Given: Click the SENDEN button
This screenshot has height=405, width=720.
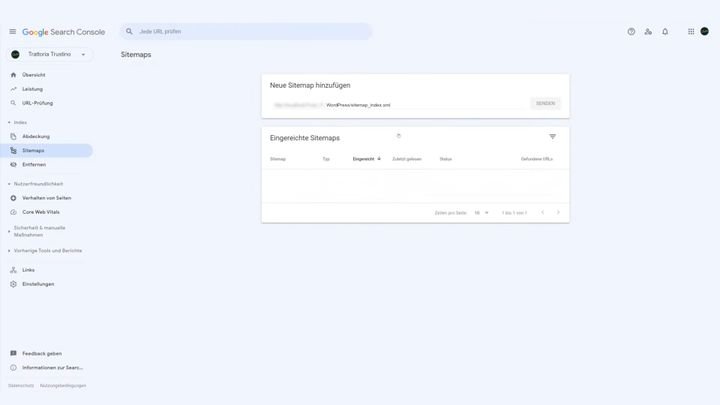Looking at the screenshot, I should tap(546, 103).
